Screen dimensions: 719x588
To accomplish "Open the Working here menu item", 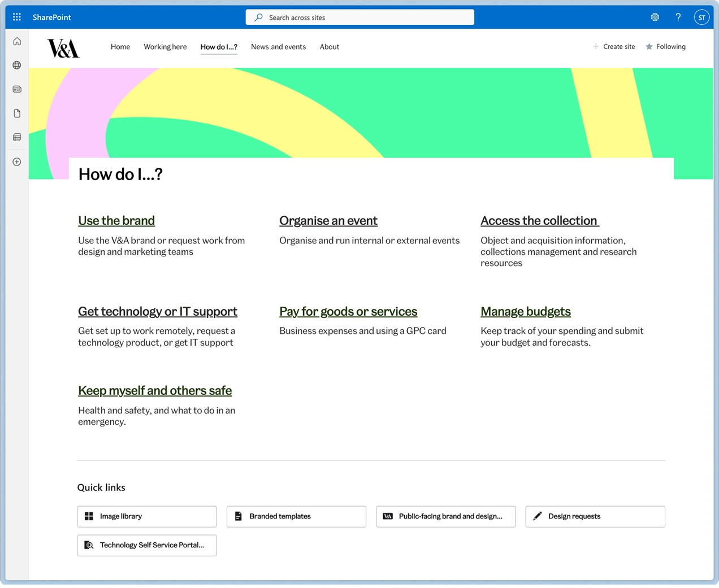I will click(x=165, y=47).
